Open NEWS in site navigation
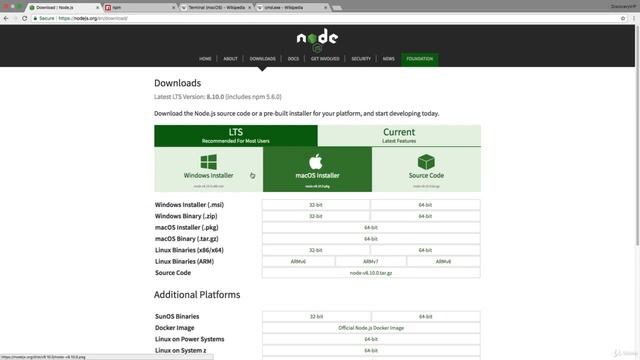Screen dimensions: 640x360 click(x=389, y=59)
